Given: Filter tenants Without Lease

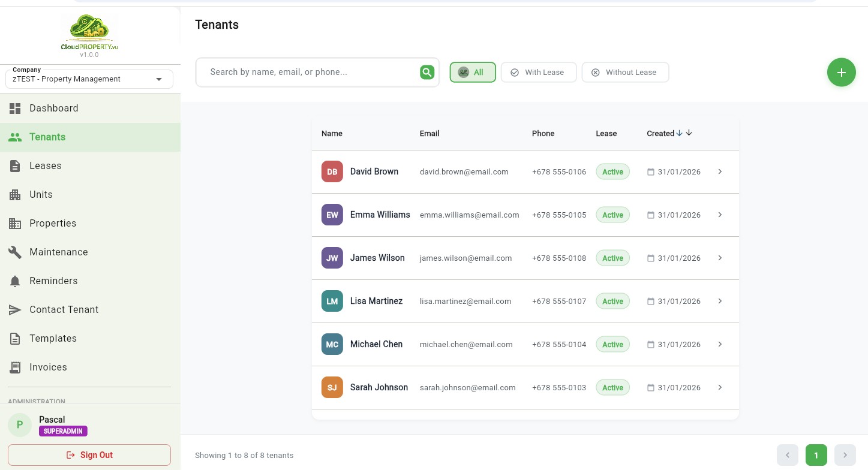Looking at the screenshot, I should click(x=624, y=73).
